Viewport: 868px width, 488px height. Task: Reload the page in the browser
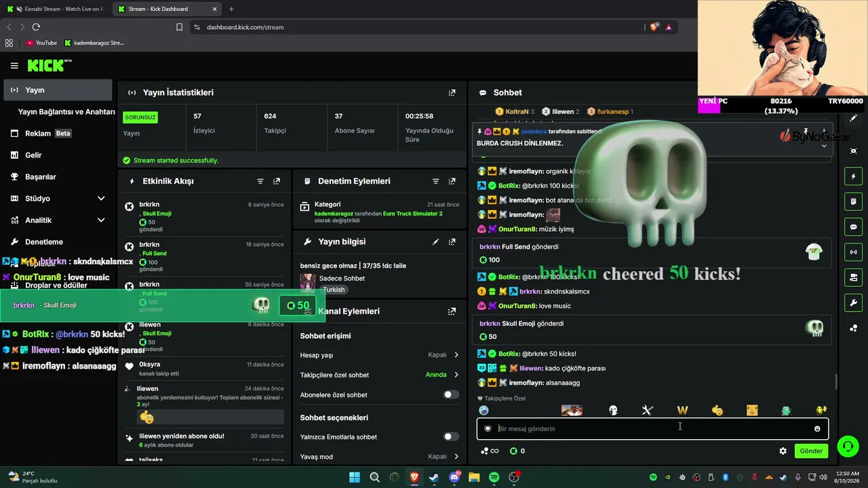[x=36, y=27]
